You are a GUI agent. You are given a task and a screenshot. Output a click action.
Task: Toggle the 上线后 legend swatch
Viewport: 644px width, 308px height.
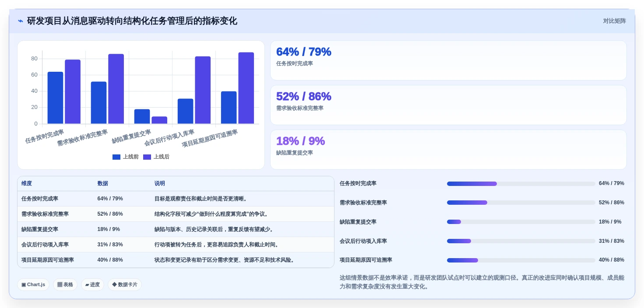click(147, 157)
